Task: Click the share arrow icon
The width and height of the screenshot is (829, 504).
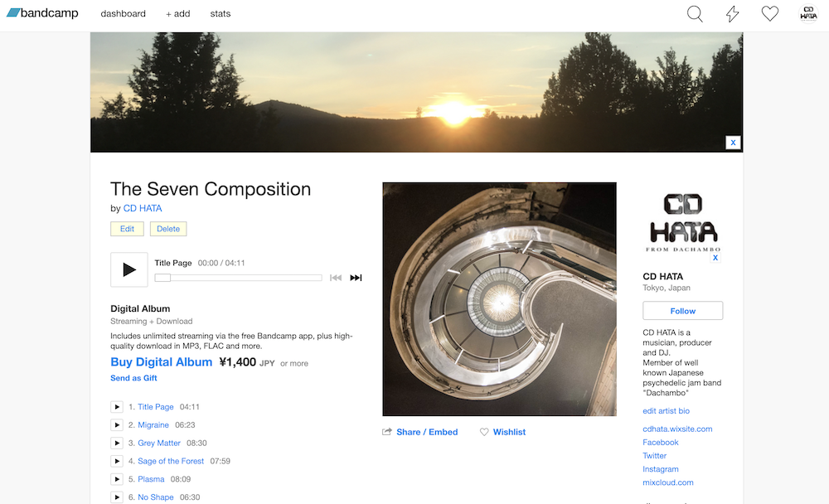Action: [x=387, y=432]
